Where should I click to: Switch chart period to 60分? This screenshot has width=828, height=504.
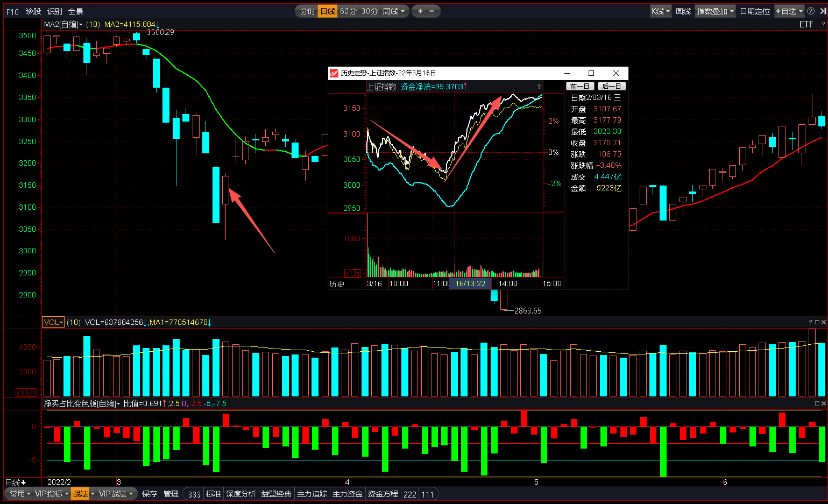[x=348, y=11]
